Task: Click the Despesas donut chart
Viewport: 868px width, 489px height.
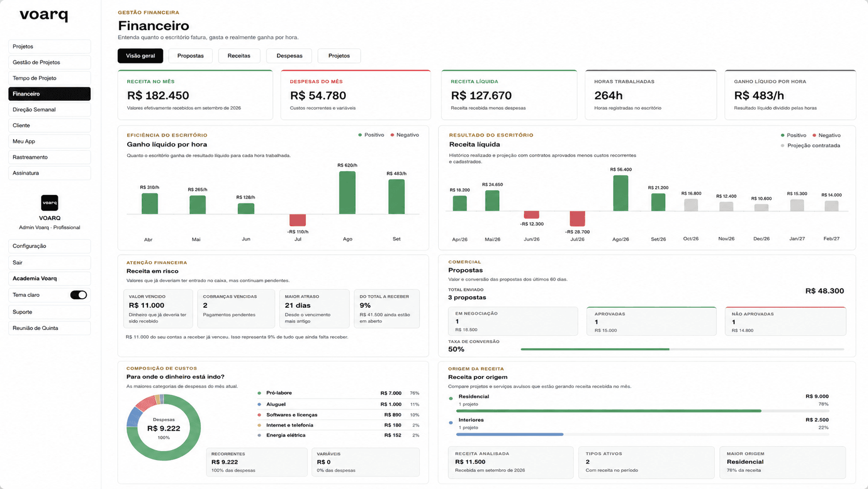Action: pyautogui.click(x=164, y=428)
